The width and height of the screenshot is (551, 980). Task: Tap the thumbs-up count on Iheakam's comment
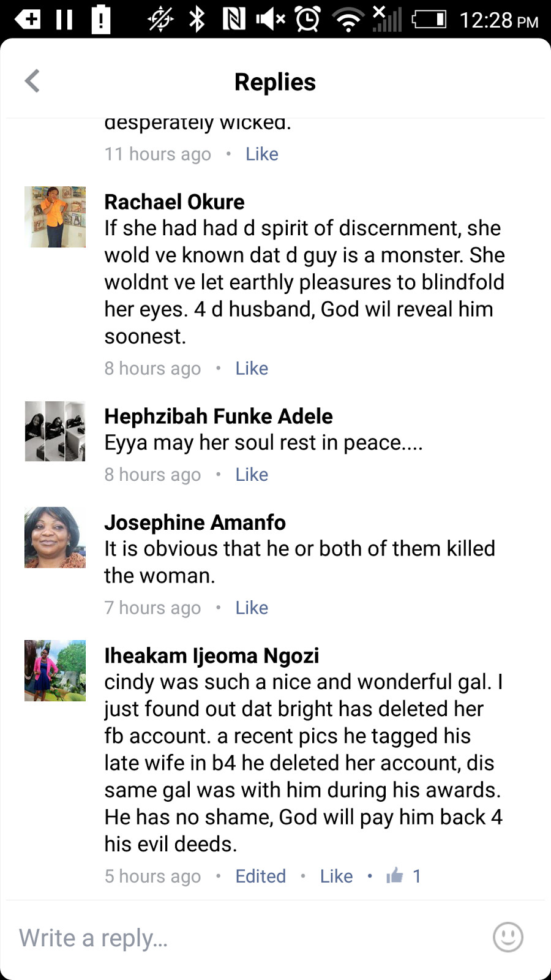(403, 876)
